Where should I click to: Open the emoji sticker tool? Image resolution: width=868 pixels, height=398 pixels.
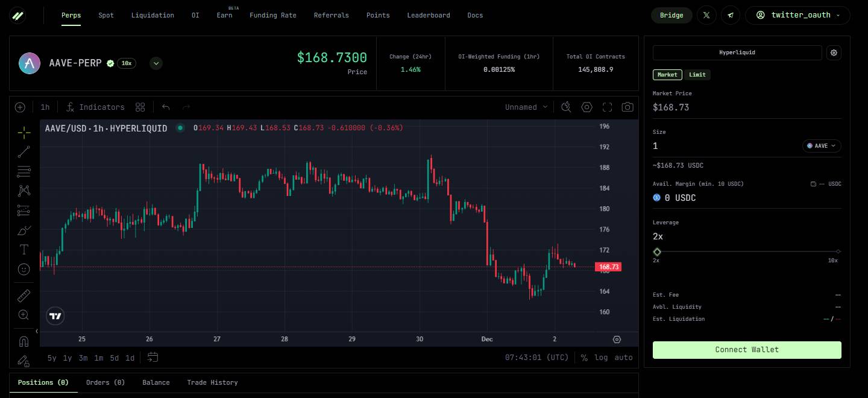click(x=24, y=270)
